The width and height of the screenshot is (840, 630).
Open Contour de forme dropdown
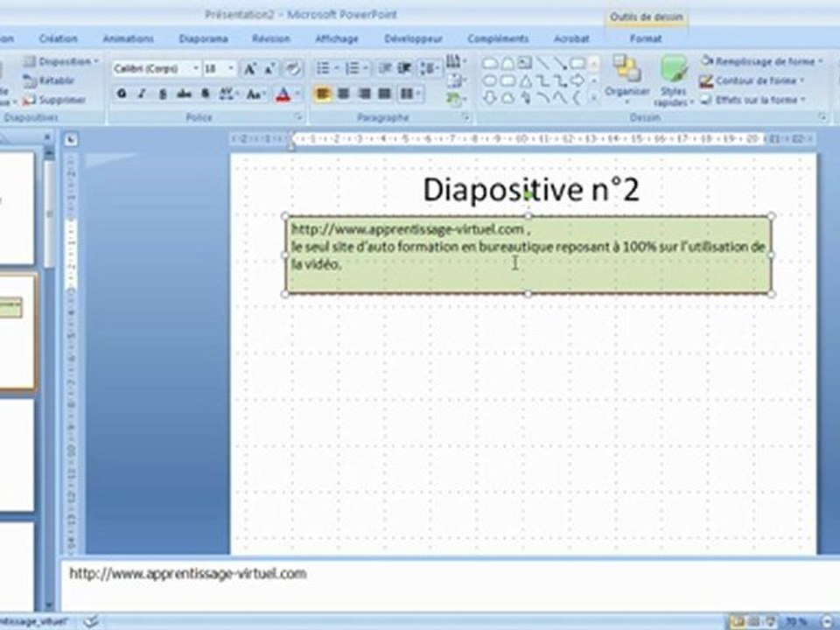(x=752, y=80)
